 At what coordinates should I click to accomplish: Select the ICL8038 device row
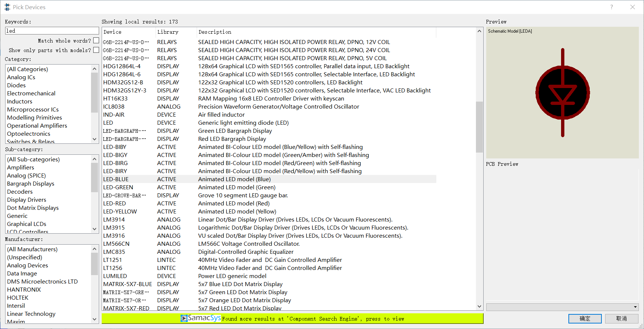point(269,106)
